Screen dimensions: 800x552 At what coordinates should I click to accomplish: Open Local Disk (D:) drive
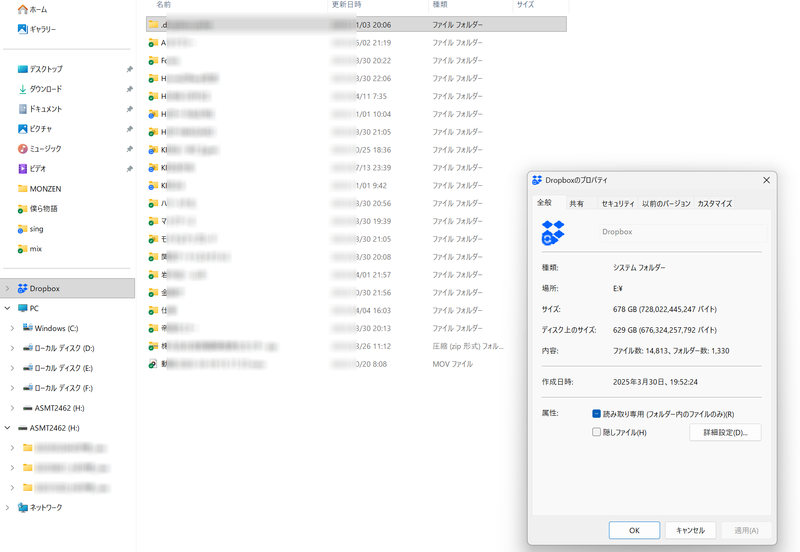[x=58, y=348]
